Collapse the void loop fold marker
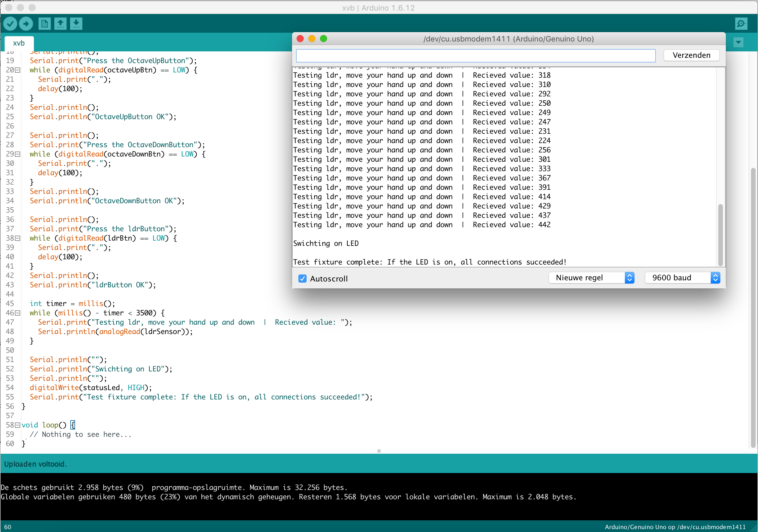758x532 pixels. [x=18, y=425]
